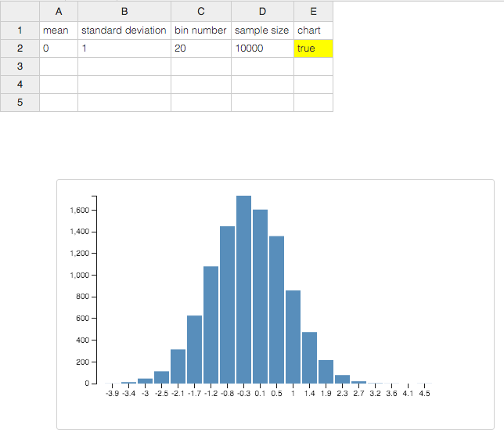Select row 2 header
Image resolution: width=504 pixels, height=436 pixels.
[x=20, y=49]
